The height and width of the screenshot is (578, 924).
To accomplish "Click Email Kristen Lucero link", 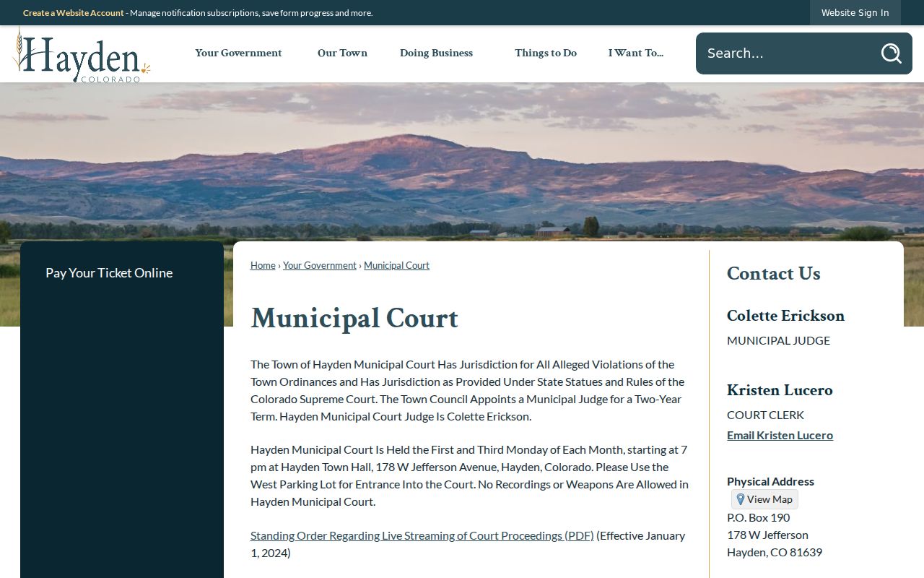I will [780, 435].
